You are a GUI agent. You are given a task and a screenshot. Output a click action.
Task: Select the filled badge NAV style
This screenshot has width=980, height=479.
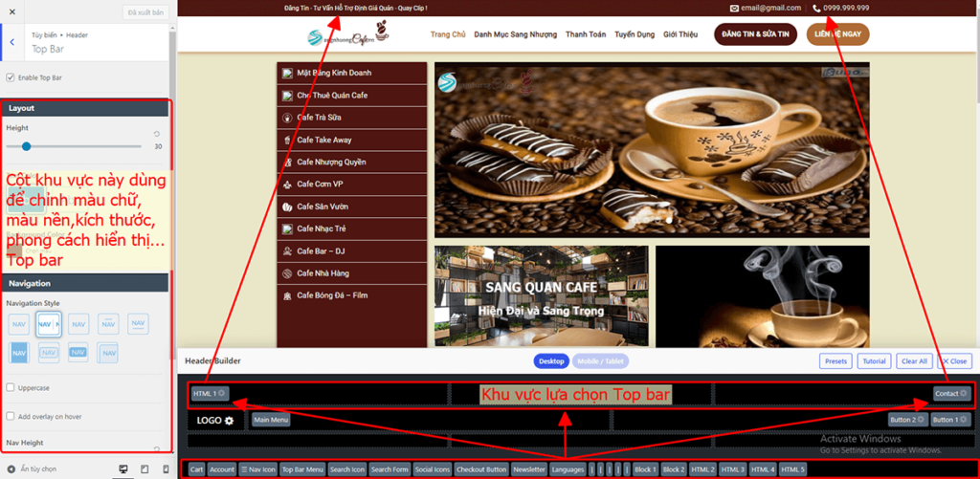78,353
